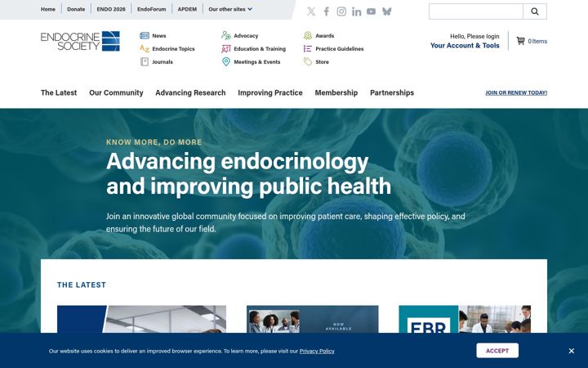Click the Endocrine Topics text link

tap(173, 49)
